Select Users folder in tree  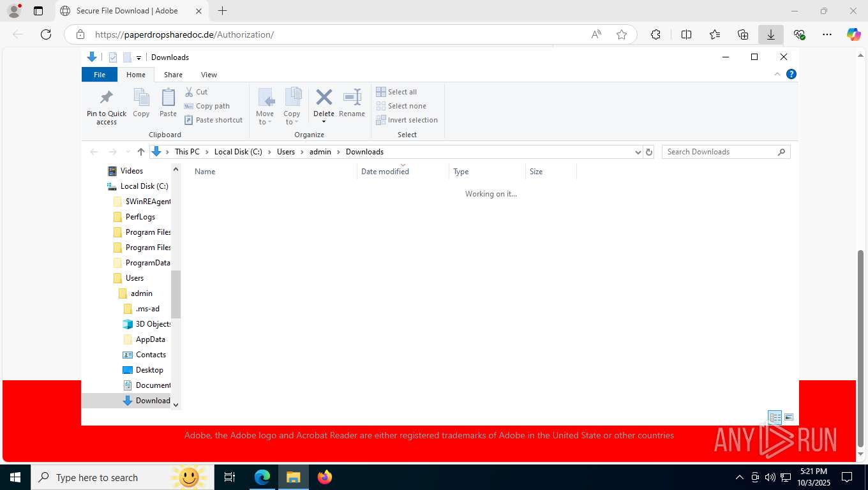click(x=134, y=278)
